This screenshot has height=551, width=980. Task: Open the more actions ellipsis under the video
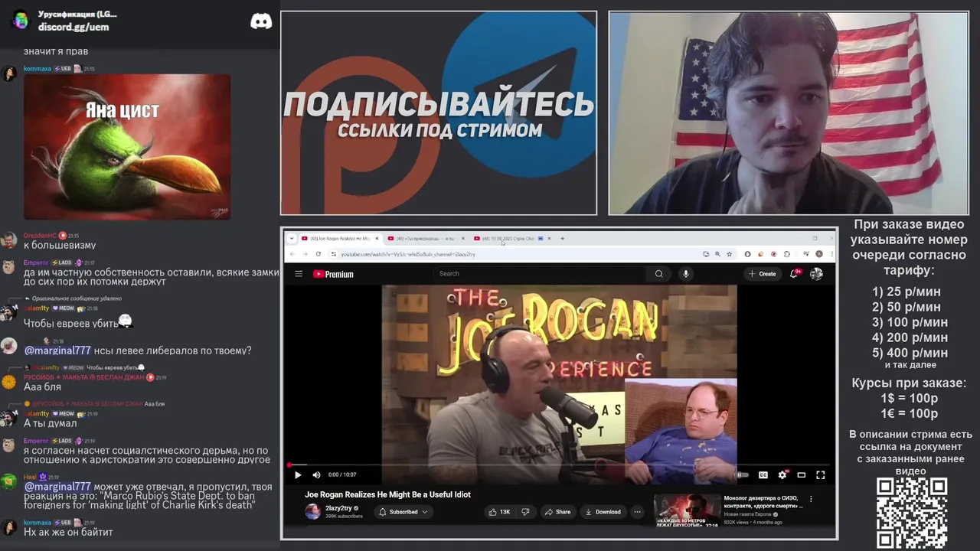pos(637,512)
